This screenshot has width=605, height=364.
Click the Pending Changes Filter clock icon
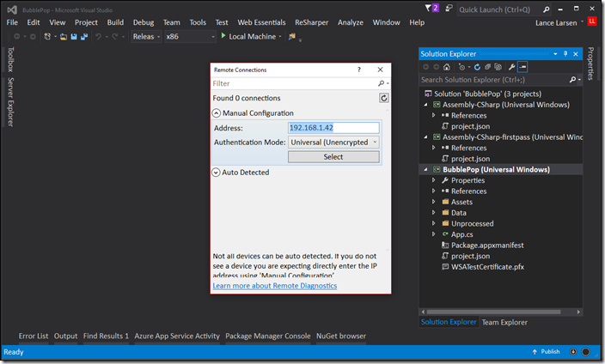pos(461,67)
